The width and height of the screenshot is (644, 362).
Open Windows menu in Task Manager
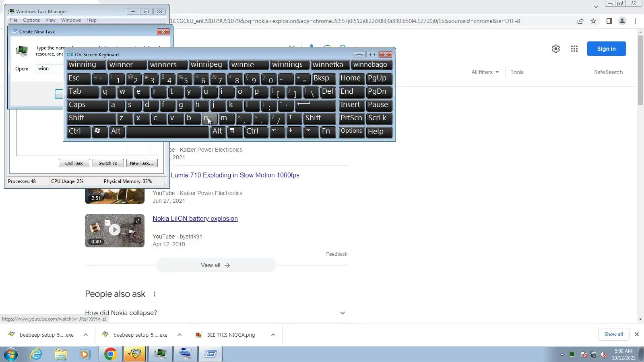tap(71, 20)
